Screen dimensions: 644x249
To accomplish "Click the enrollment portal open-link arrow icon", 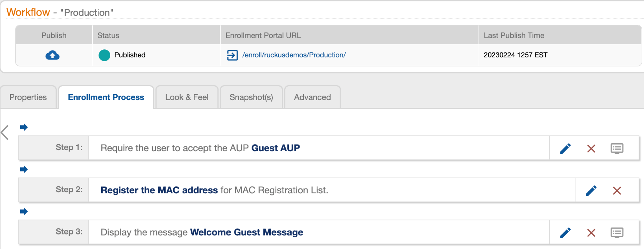I will pyautogui.click(x=232, y=55).
